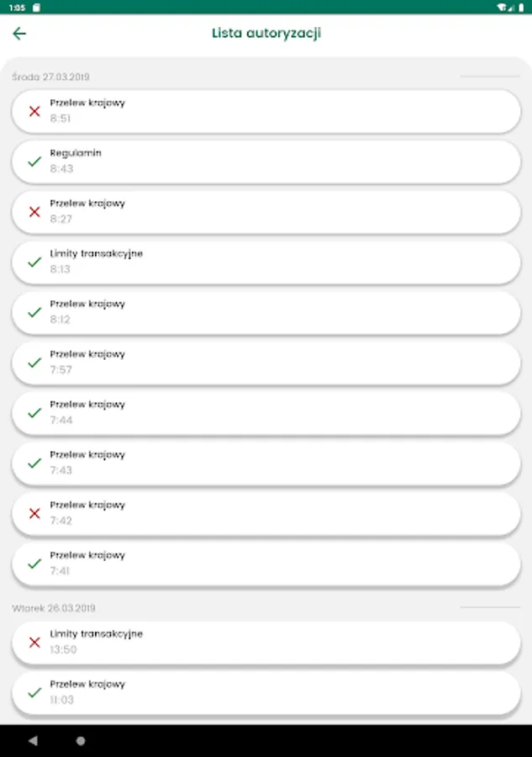Tap the red X icon at 8:27

pos(34,212)
